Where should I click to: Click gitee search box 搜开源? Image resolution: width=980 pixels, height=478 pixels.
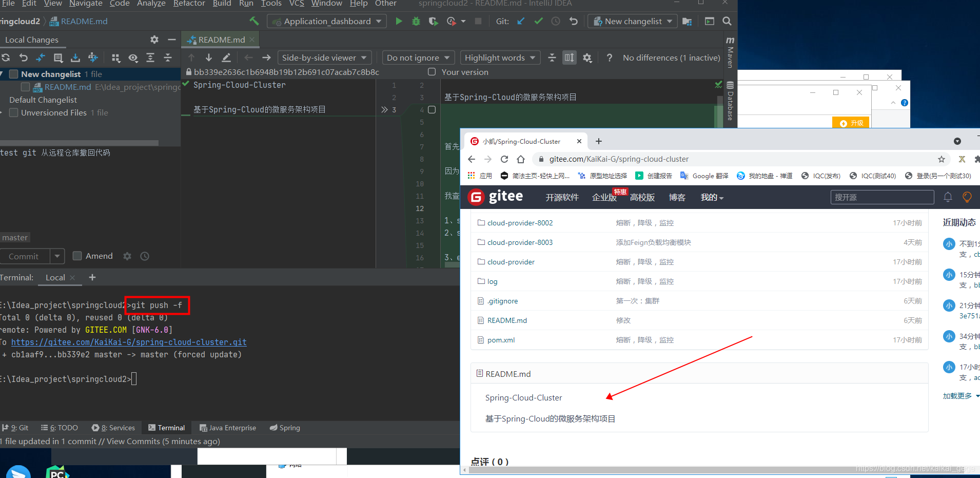882,197
